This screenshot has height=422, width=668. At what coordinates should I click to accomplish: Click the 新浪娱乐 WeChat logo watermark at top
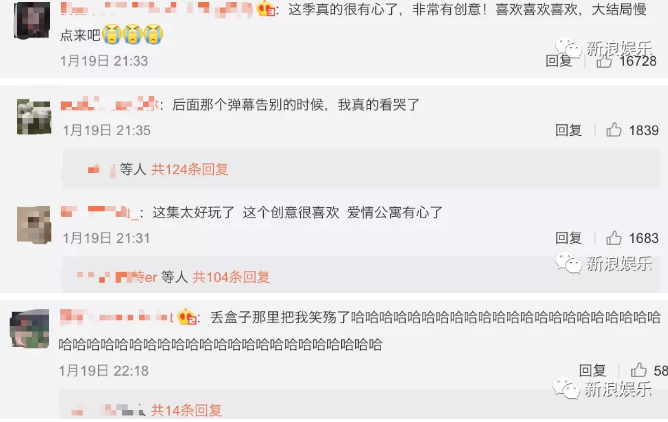tap(568, 49)
